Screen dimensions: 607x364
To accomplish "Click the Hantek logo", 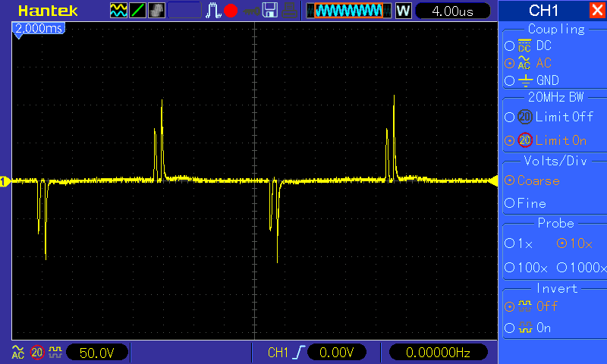I will coord(48,11).
